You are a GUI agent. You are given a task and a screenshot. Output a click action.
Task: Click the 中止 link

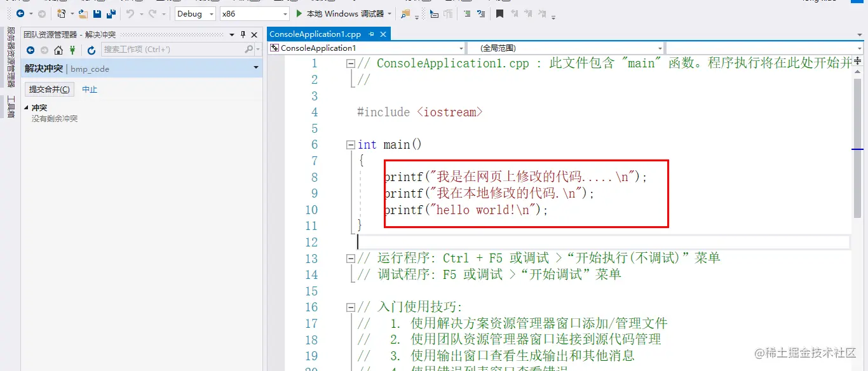(x=90, y=90)
